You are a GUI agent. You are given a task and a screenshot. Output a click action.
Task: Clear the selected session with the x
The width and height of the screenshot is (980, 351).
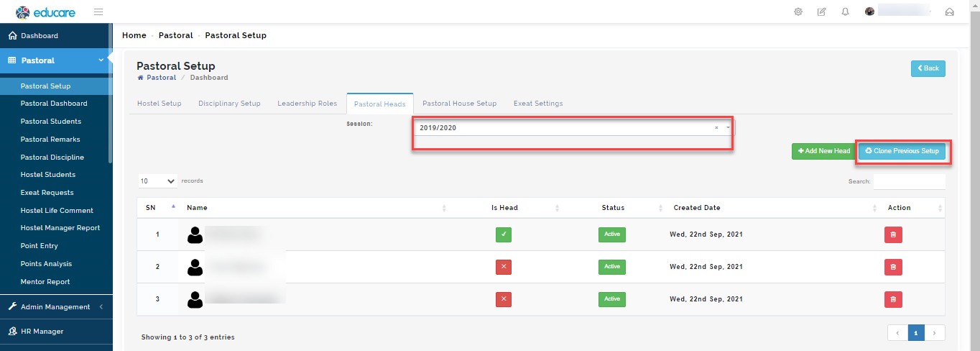(716, 128)
